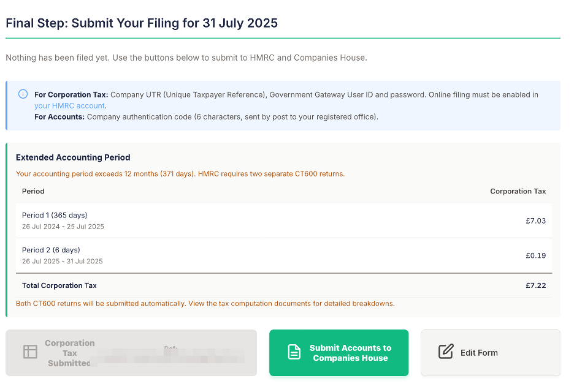Image resolution: width=574 pixels, height=392 pixels.
Task: Submit Accounts to Companies House
Action: point(339,353)
